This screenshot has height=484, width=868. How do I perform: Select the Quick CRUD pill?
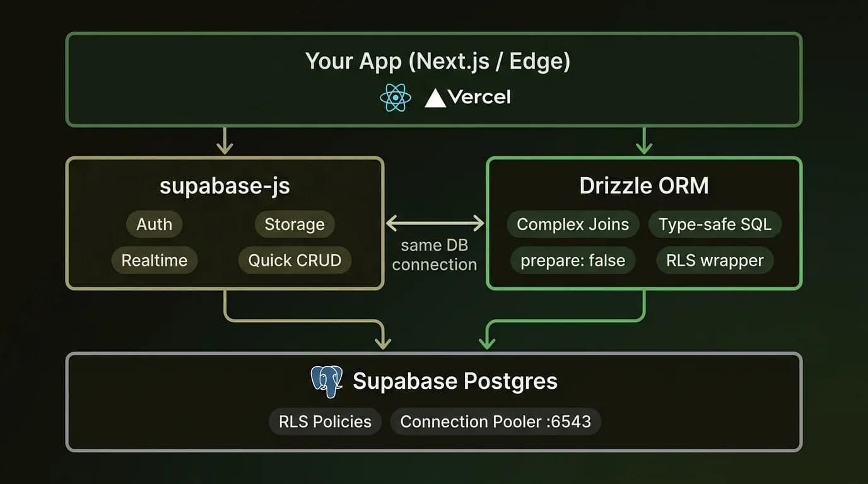click(x=295, y=260)
